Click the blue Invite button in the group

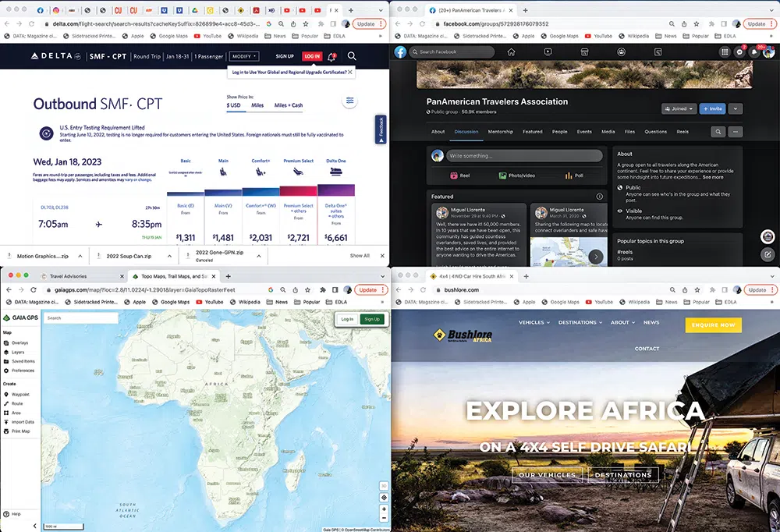point(712,108)
